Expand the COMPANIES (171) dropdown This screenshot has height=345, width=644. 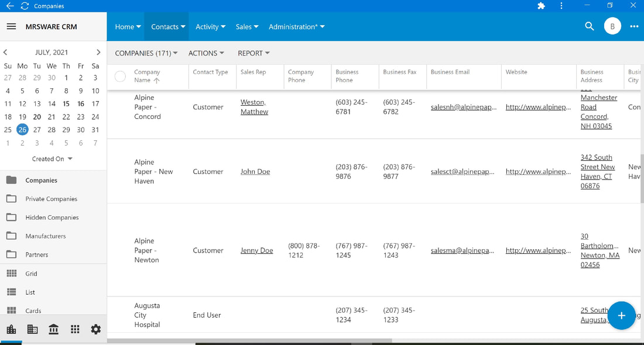coord(146,53)
